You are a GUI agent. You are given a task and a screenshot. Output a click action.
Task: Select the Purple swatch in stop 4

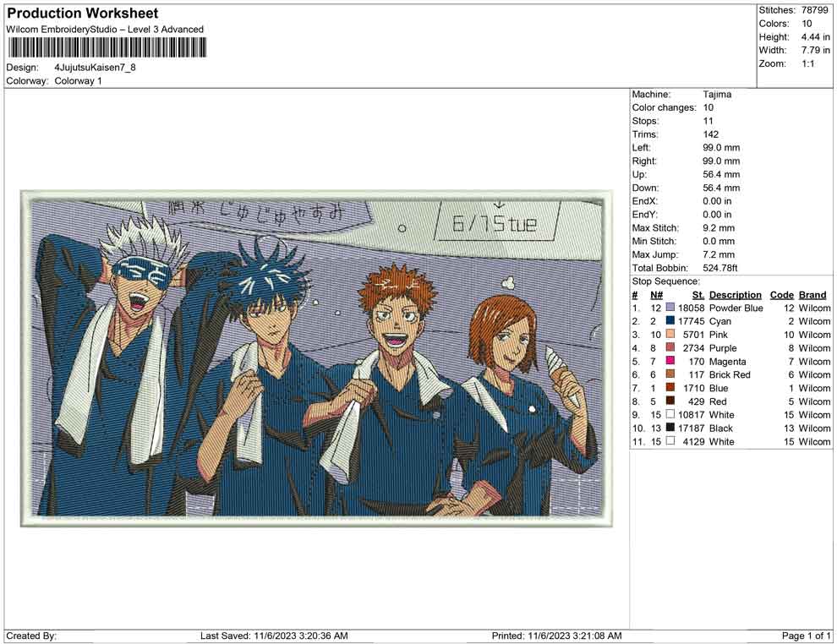click(x=670, y=348)
